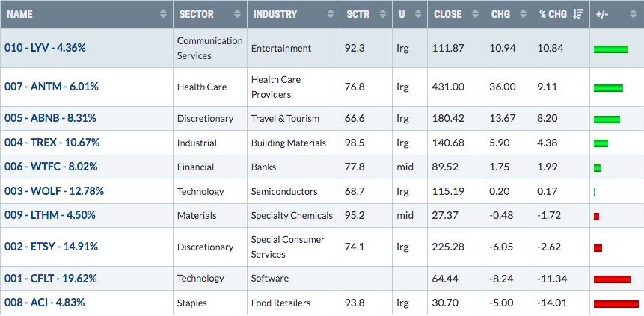Click the sort arrows in SCTR header
Image resolution: width=644 pixels, height=316 pixels.
383,14
